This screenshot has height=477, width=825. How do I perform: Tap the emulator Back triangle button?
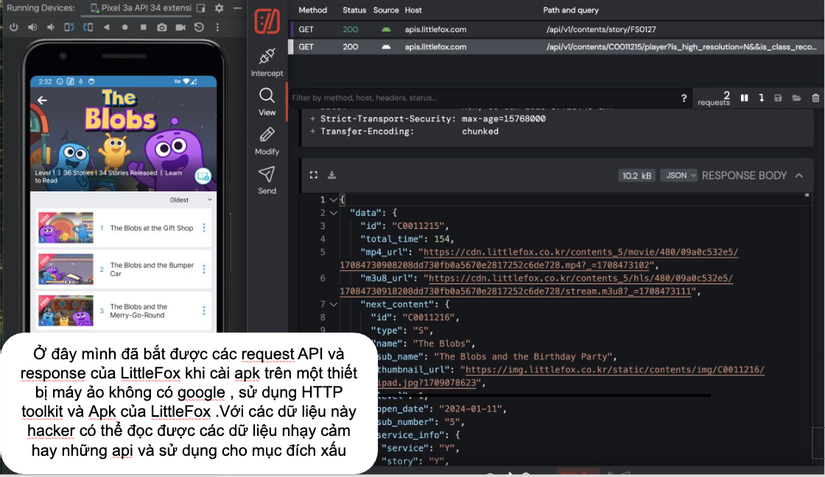[x=106, y=27]
